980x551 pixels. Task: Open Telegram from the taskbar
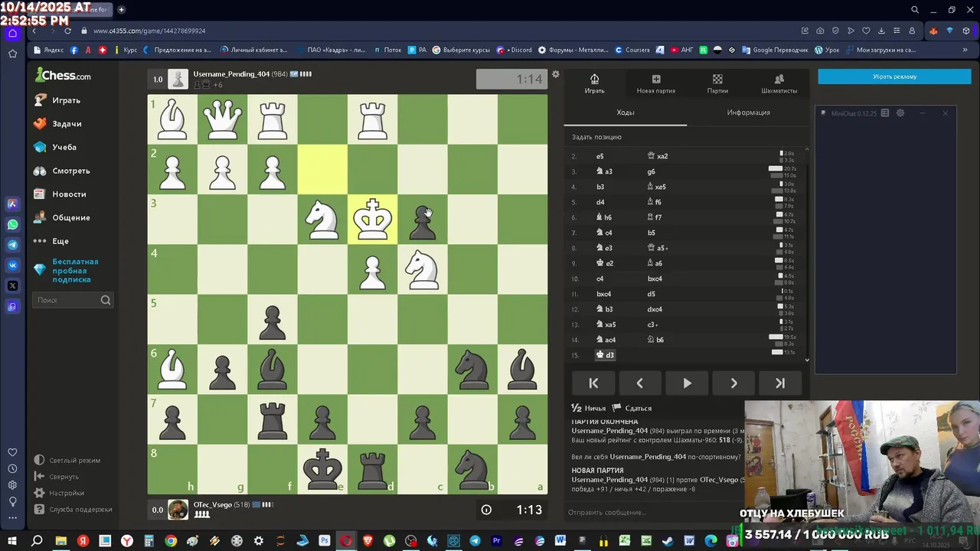(x=475, y=541)
